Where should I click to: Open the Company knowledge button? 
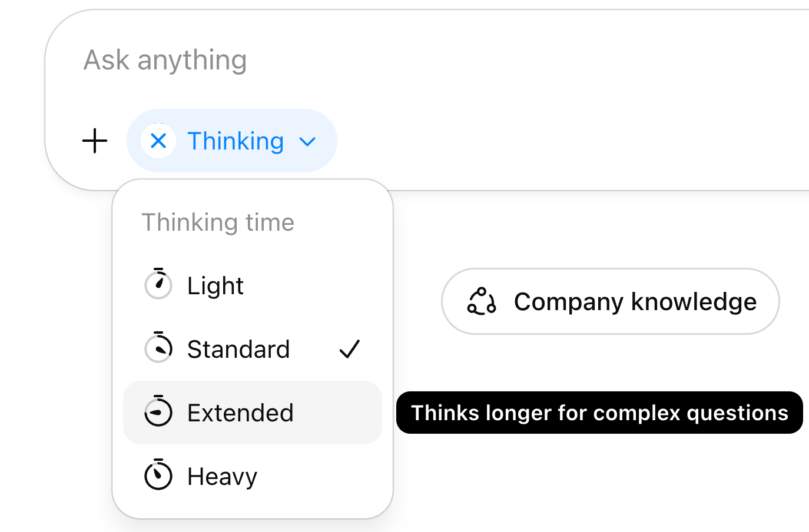[635, 302]
